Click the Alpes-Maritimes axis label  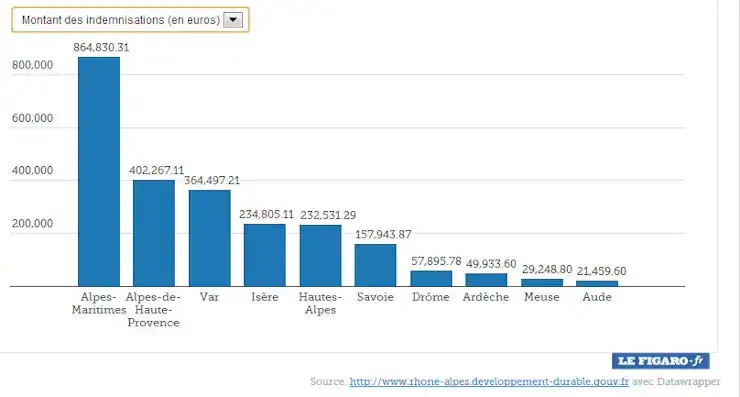[99, 303]
